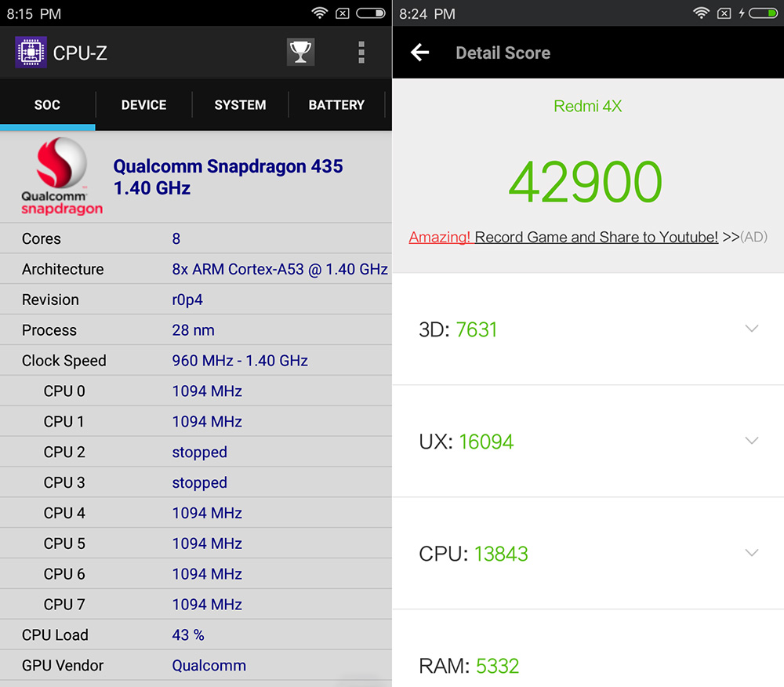Tap the CPU 3 stopped row

pos(196,482)
